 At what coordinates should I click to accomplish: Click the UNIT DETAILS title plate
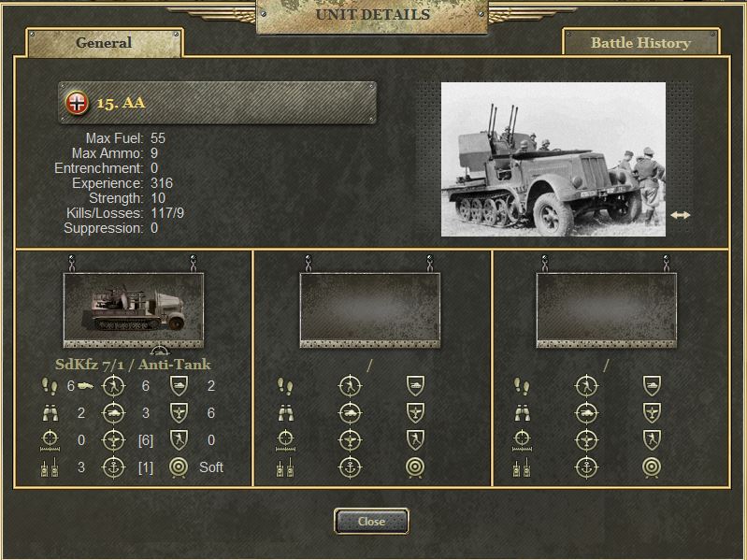(x=372, y=15)
